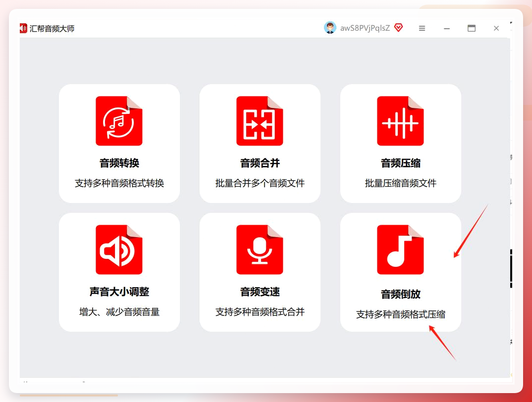Select the 声音大小调整 title text
The image size is (532, 402).
point(119,292)
